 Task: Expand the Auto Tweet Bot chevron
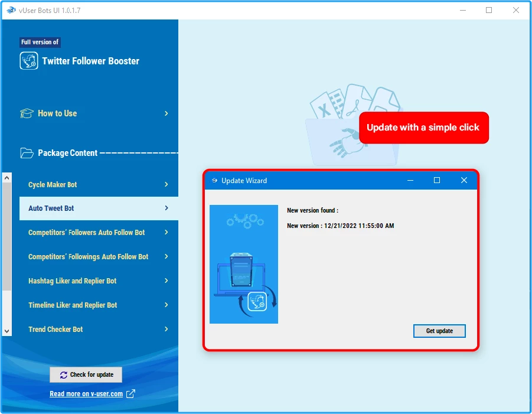tap(167, 208)
